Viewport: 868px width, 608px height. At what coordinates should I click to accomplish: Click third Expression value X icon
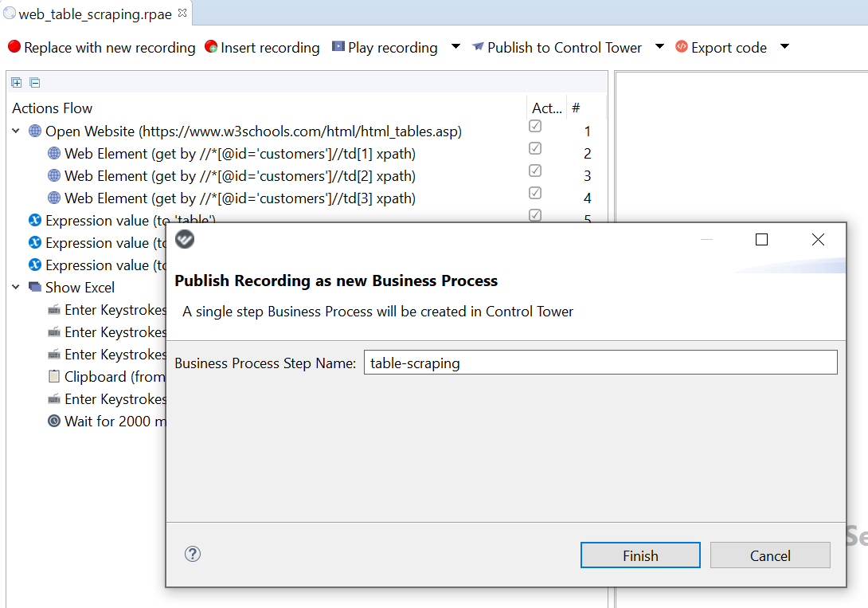(x=35, y=265)
